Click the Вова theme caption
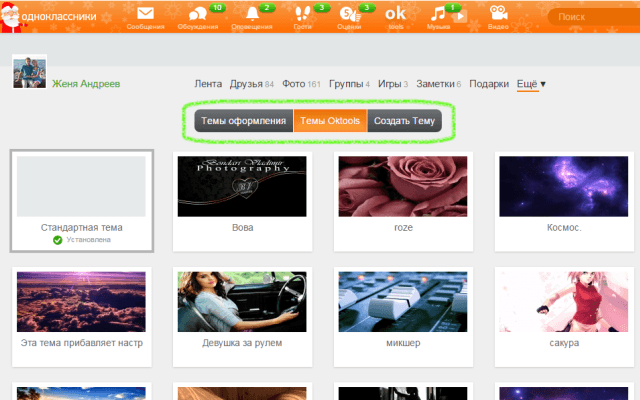The width and height of the screenshot is (640, 400). pos(242,227)
